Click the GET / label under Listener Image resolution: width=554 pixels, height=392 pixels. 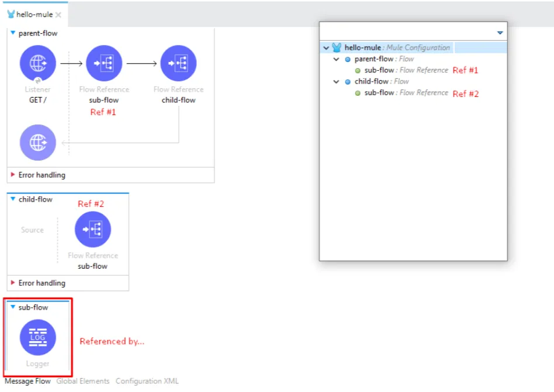38,100
